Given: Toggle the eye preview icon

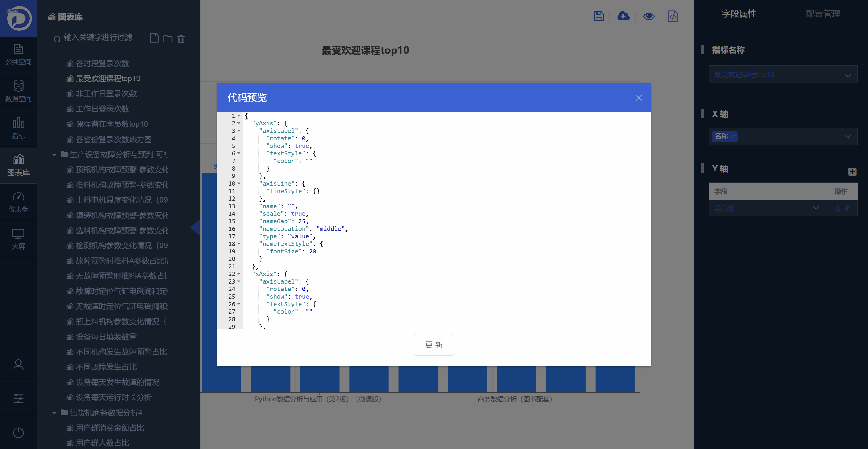Looking at the screenshot, I should point(648,16).
